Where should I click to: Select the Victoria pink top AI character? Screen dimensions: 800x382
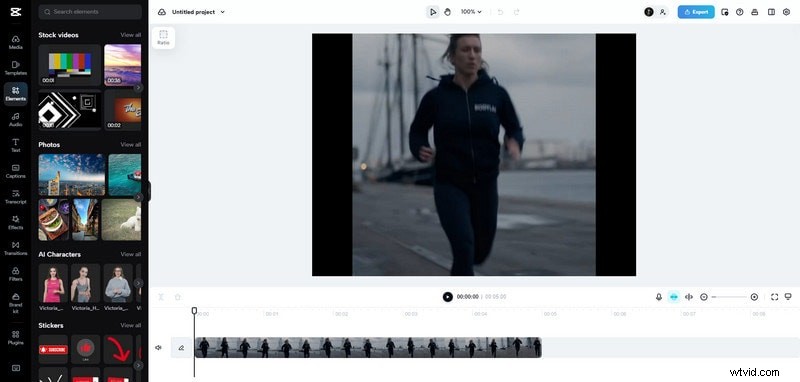pyautogui.click(x=53, y=283)
